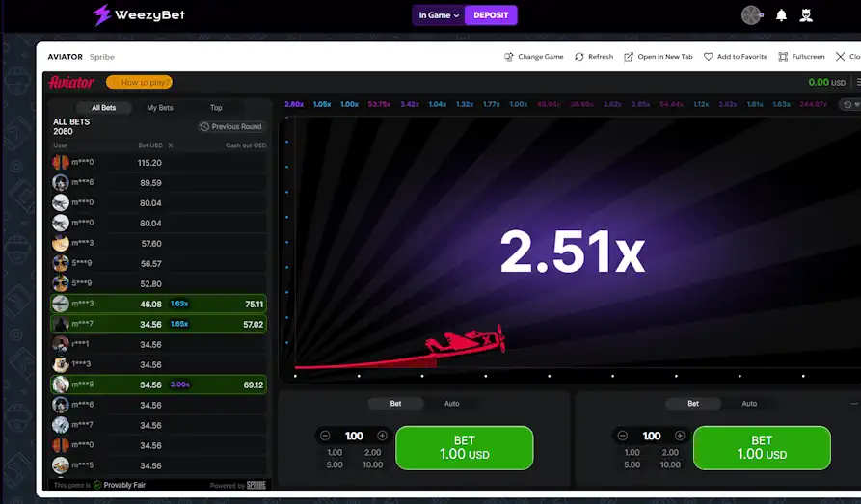Image resolution: width=861 pixels, height=504 pixels.
Task: Click the 75.11 cash out value
Action: [254, 305]
